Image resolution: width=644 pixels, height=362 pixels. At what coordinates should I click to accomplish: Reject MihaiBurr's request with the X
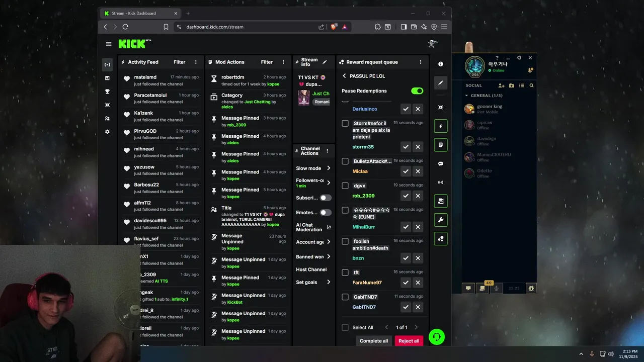point(418,227)
